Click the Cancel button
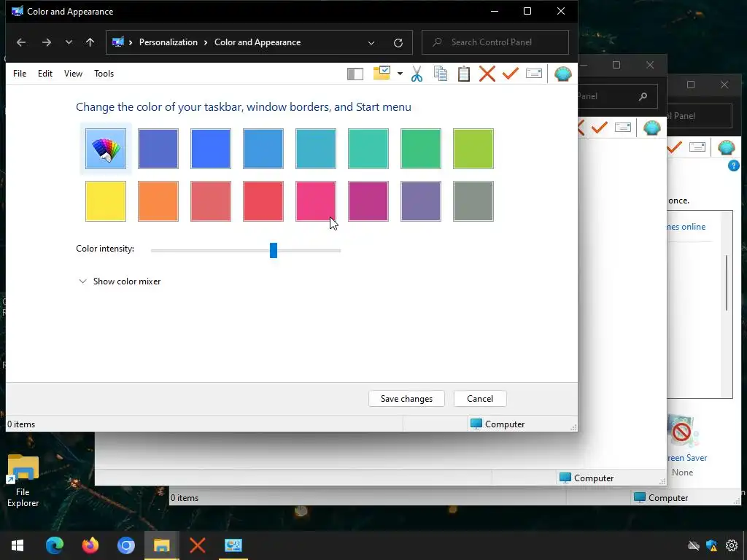This screenshot has height=560, width=747. tap(480, 399)
